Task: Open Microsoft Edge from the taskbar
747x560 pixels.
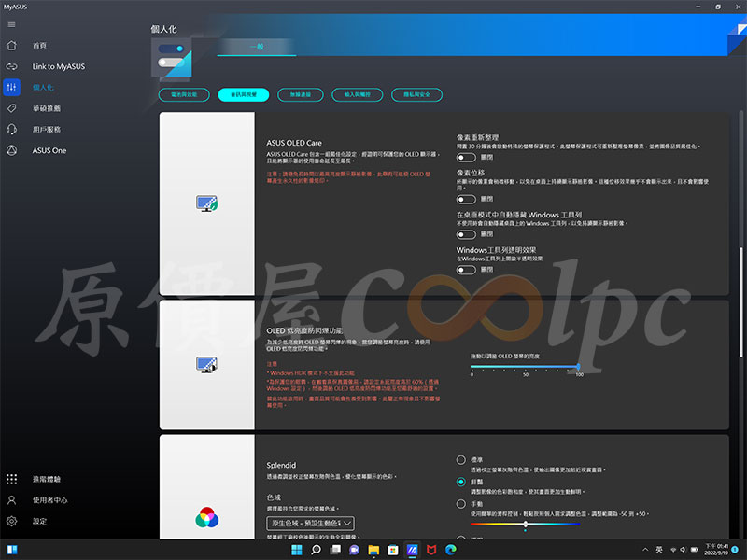Action: tap(451, 550)
